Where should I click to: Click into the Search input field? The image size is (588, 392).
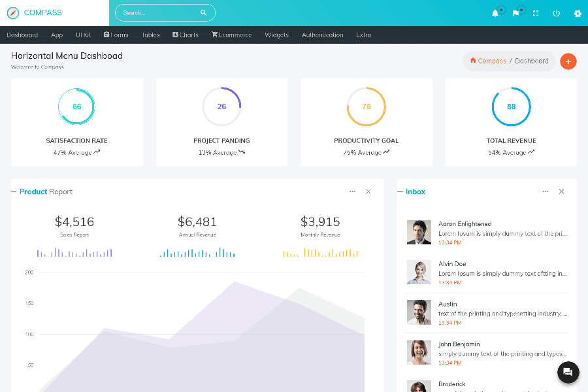tap(157, 12)
